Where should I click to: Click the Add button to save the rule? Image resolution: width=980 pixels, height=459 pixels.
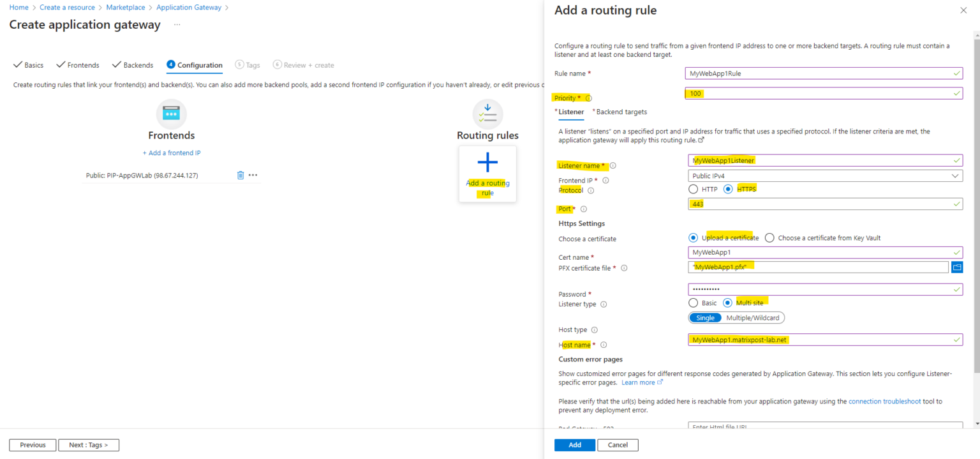click(574, 445)
